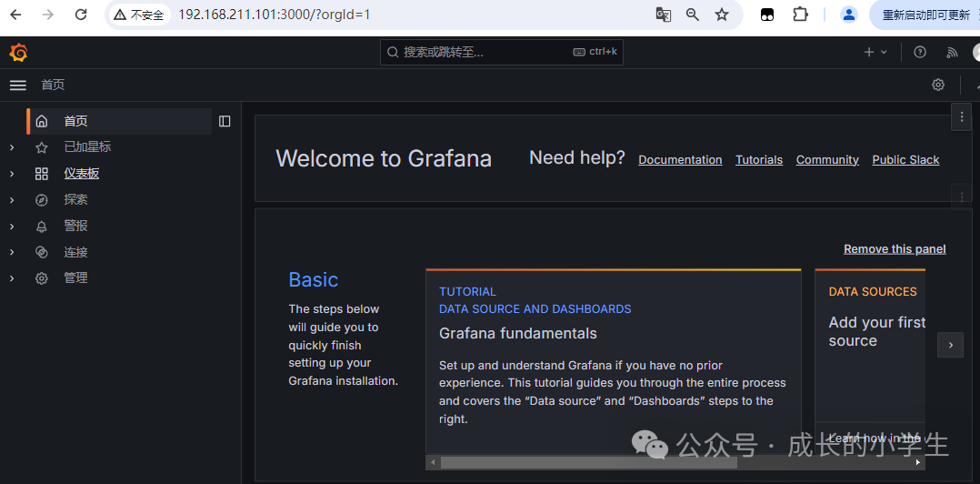This screenshot has height=484, width=980.
Task: Open the browser extensions puzzle icon
Action: [x=801, y=15]
